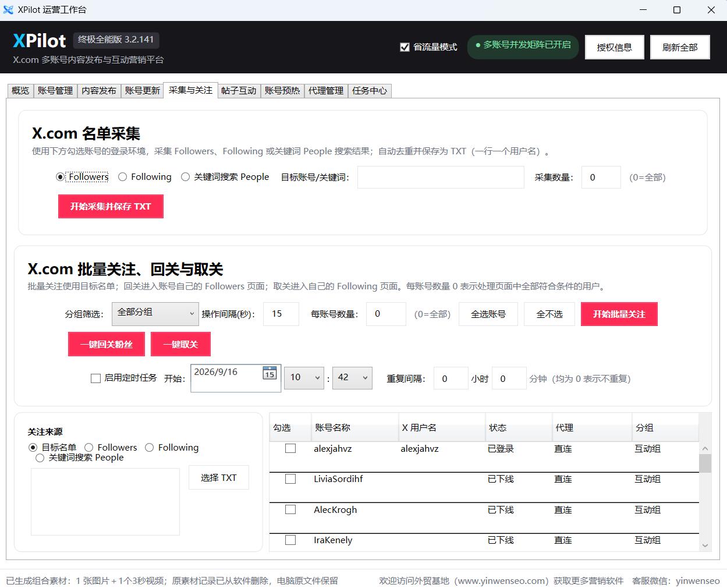Click the account table scrollbar thumb

coord(705,463)
